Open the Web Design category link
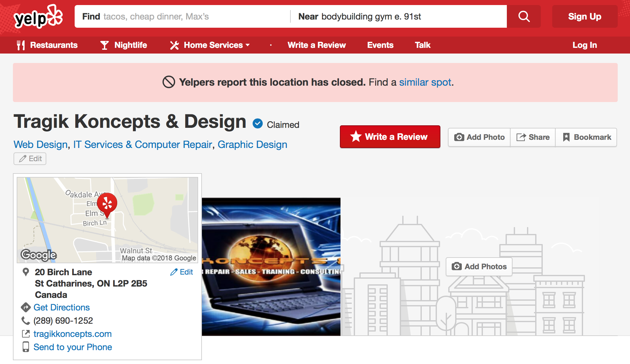Viewport: 630px width, 364px height. click(x=41, y=145)
